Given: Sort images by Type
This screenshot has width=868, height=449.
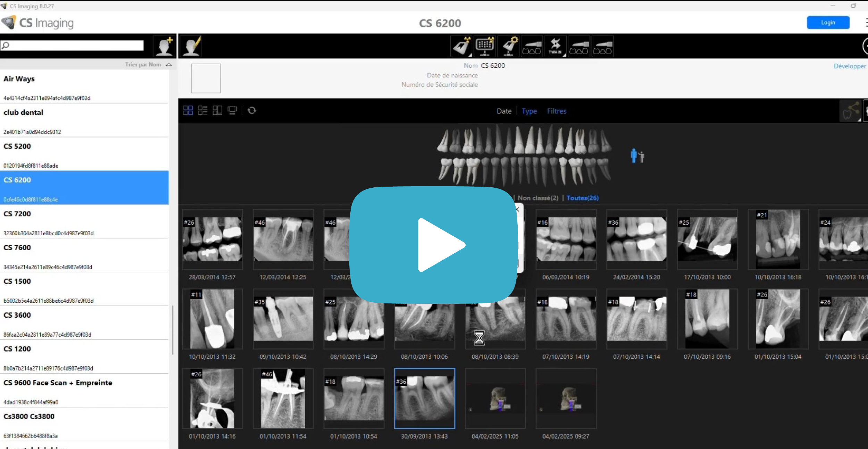Looking at the screenshot, I should tap(529, 111).
